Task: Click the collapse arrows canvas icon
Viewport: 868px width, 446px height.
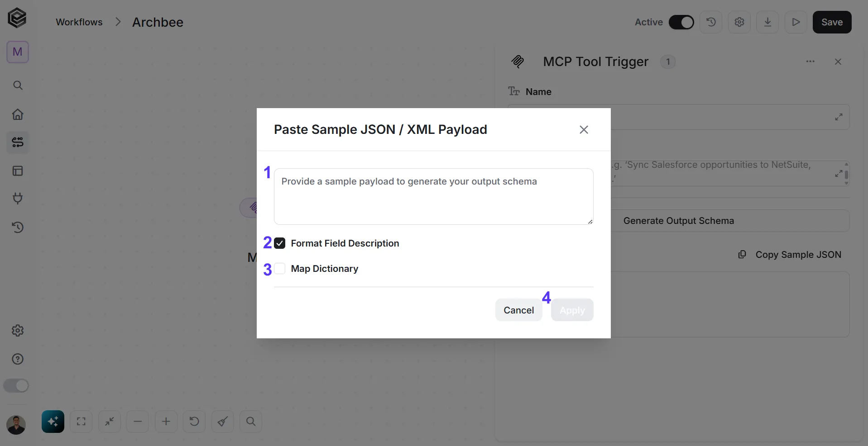Action: point(110,422)
